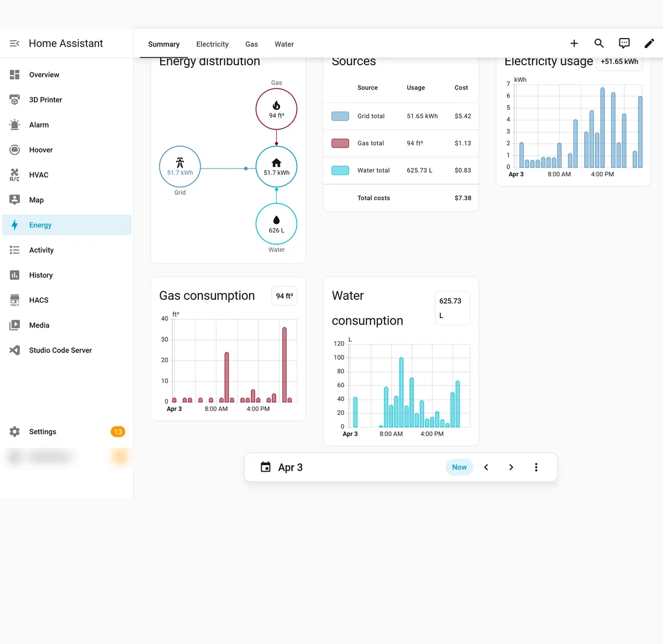Select the Energy lightning icon
Screen dimensions: 663x644
tap(15, 225)
